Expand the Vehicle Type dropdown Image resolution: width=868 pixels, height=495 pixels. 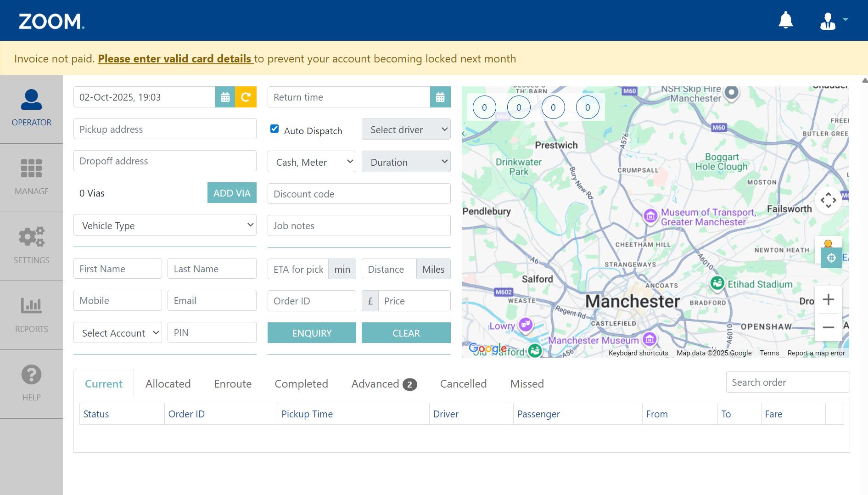(x=165, y=225)
